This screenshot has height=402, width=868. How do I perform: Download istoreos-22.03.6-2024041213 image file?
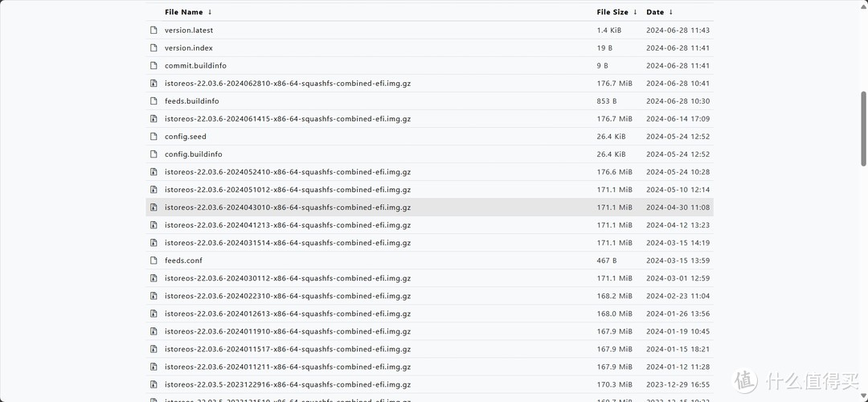287,225
